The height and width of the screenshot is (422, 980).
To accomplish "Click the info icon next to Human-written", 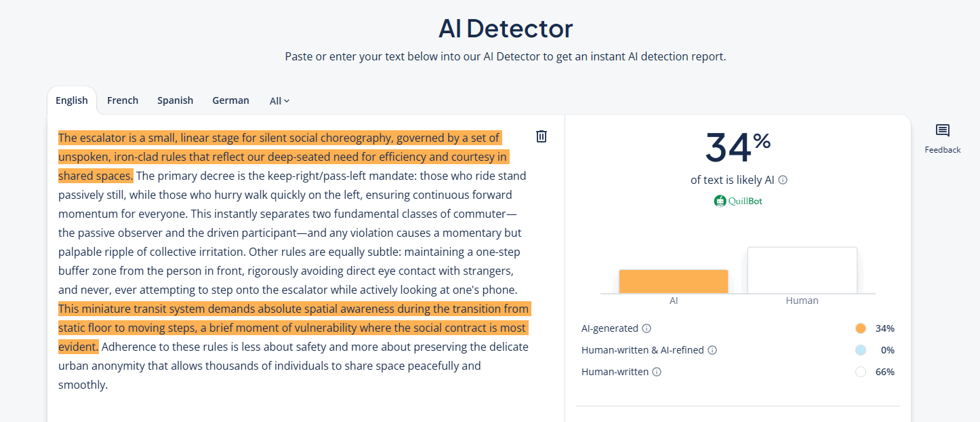I will pyautogui.click(x=657, y=372).
